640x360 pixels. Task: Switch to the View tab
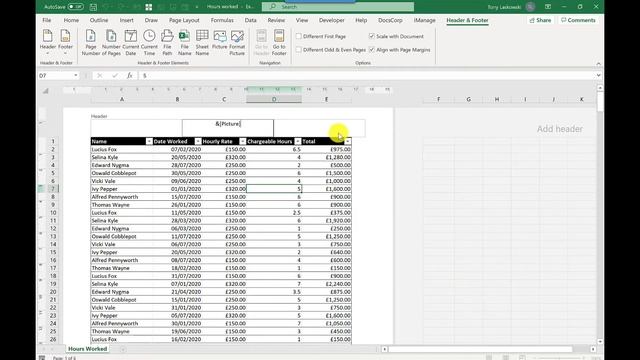point(302,20)
